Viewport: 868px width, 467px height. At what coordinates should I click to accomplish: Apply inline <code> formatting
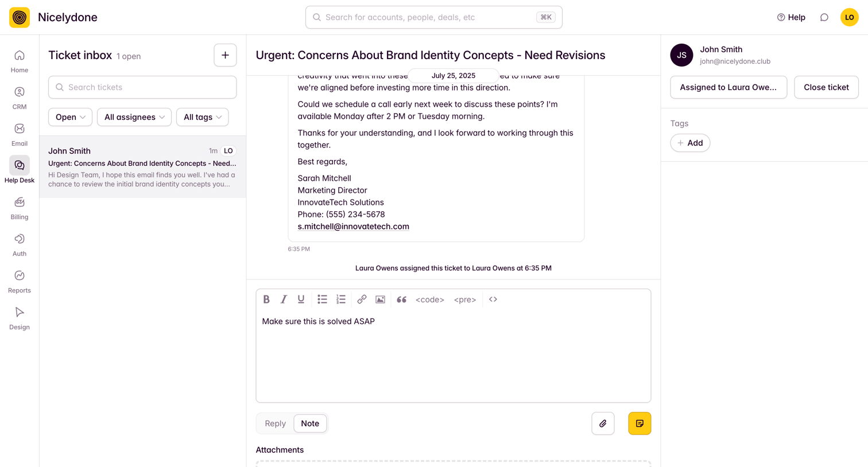click(430, 299)
